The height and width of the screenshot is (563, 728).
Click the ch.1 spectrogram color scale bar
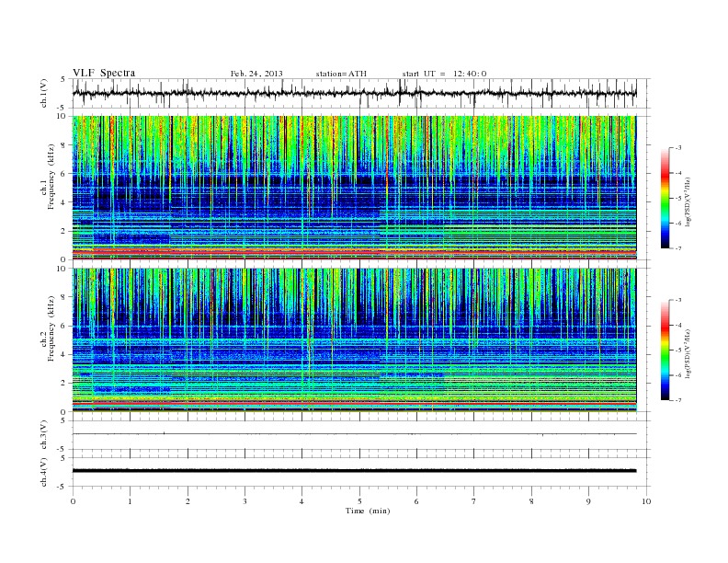tap(665, 198)
